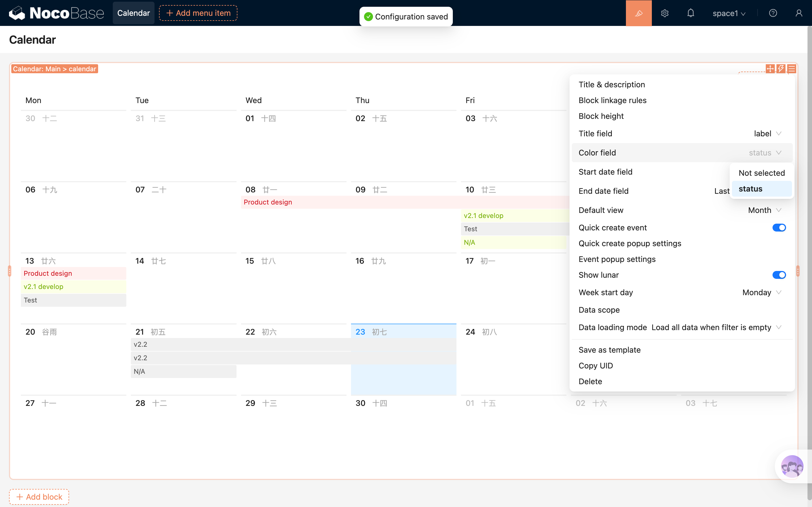Click the block settings hamburger icon
Screen dimensions: 812x507
[791, 69]
